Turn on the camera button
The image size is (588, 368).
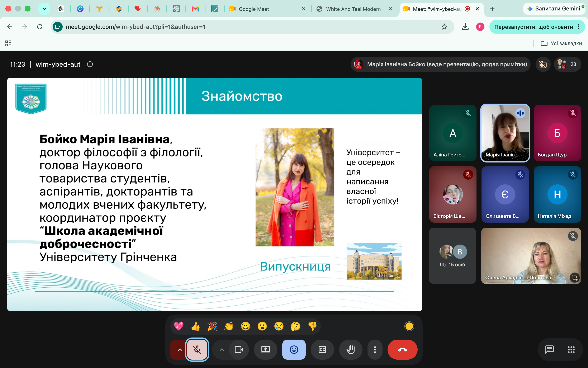coord(239,349)
